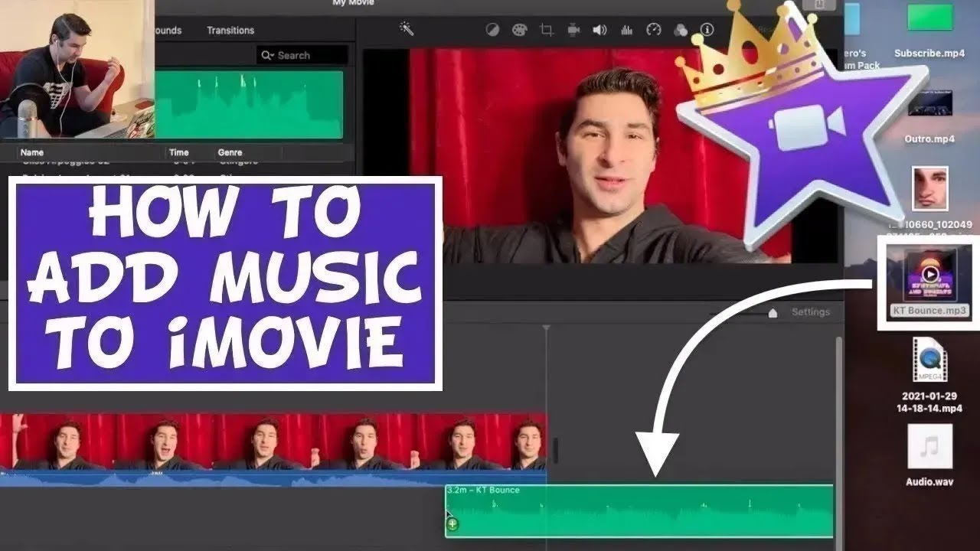Image resolution: width=980 pixels, height=551 pixels.
Task: Click the playhead marker at the top of the timeline
Action: 546,329
